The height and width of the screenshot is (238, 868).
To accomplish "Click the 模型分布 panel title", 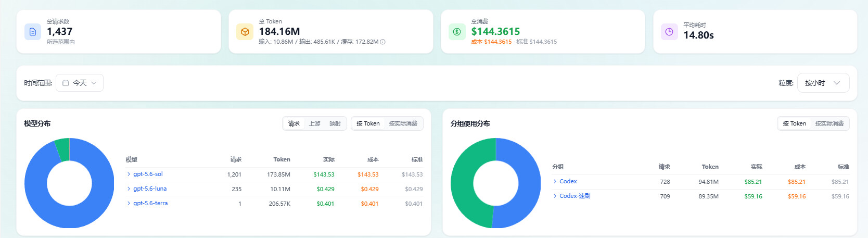I will tap(37, 123).
